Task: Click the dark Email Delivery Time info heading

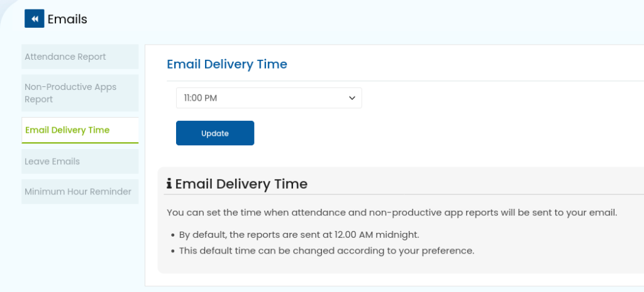Action: point(241,184)
